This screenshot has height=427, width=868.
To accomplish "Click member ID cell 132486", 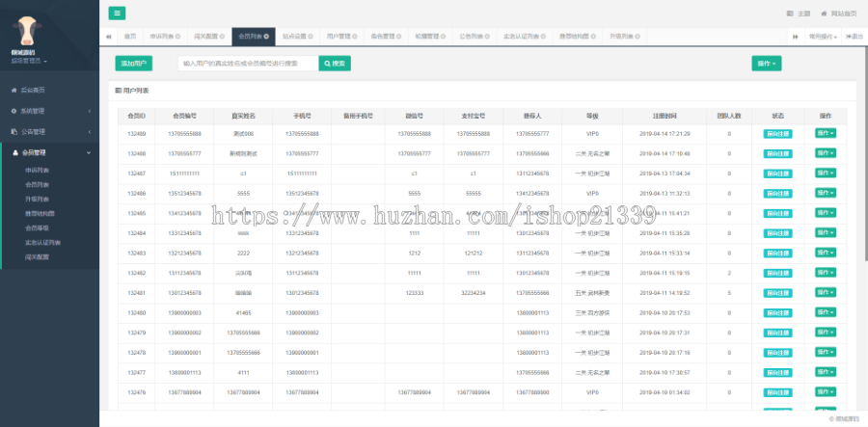I will (136, 194).
